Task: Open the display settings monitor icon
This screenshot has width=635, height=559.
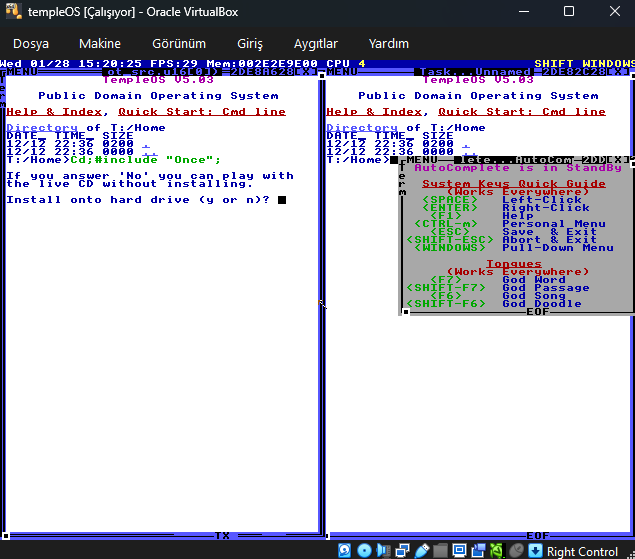Action: pyautogui.click(x=459, y=550)
